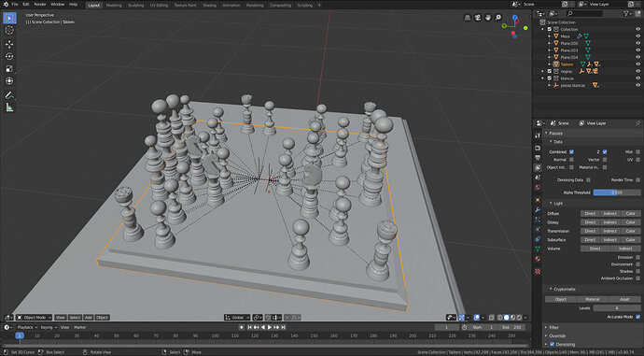Collapse the Light subpanel
Image resolution: width=644 pixels, height=356 pixels.
551,204
